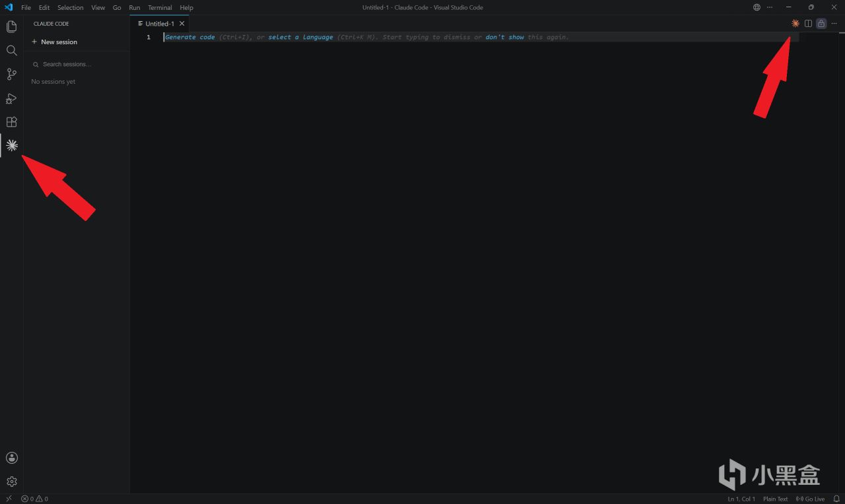Open the Help menu
Screen dimensions: 845x504
(x=187, y=7)
